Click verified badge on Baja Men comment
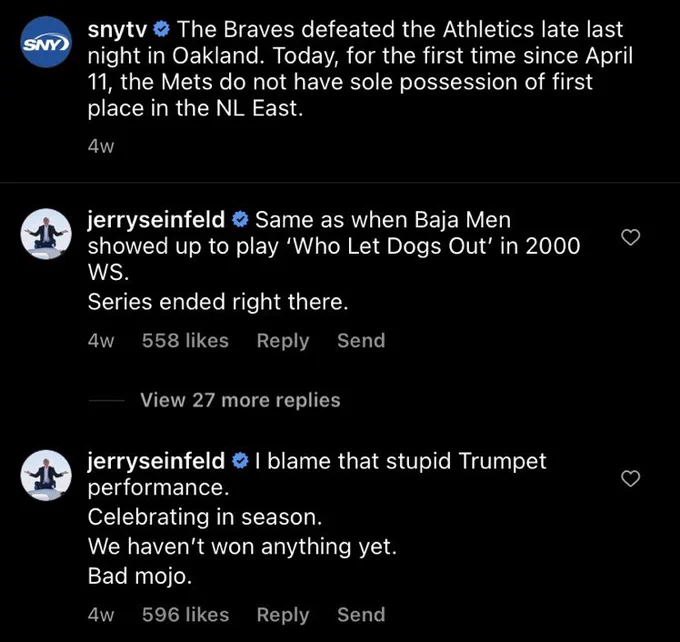 coord(240,220)
